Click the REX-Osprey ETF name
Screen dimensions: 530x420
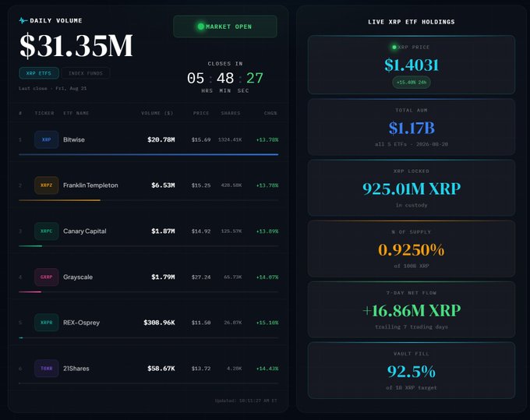82,323
